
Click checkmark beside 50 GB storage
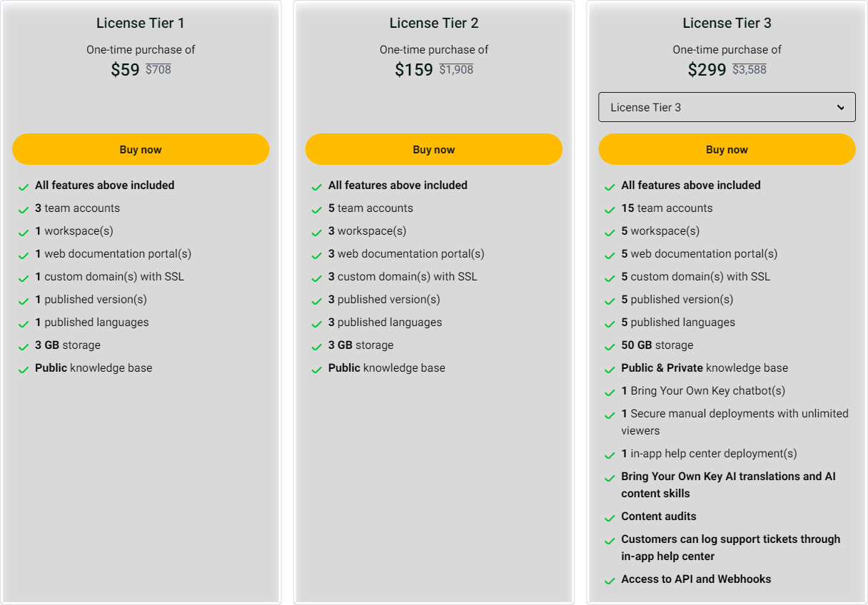tap(610, 347)
